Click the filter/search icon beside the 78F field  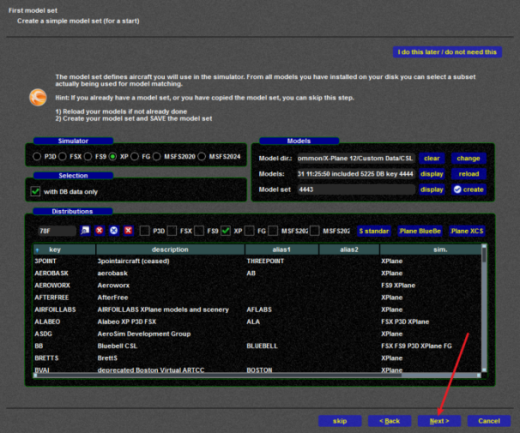[85, 231]
